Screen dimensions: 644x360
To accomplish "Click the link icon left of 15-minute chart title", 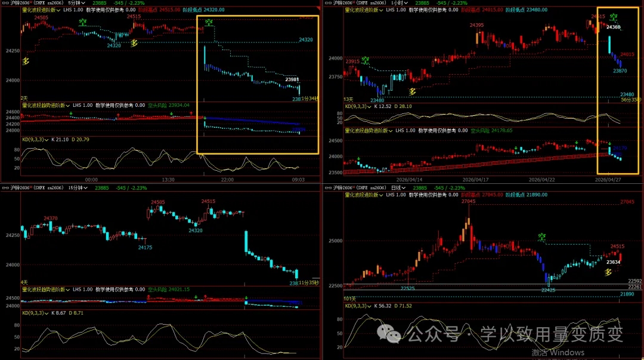I will tap(4, 187).
